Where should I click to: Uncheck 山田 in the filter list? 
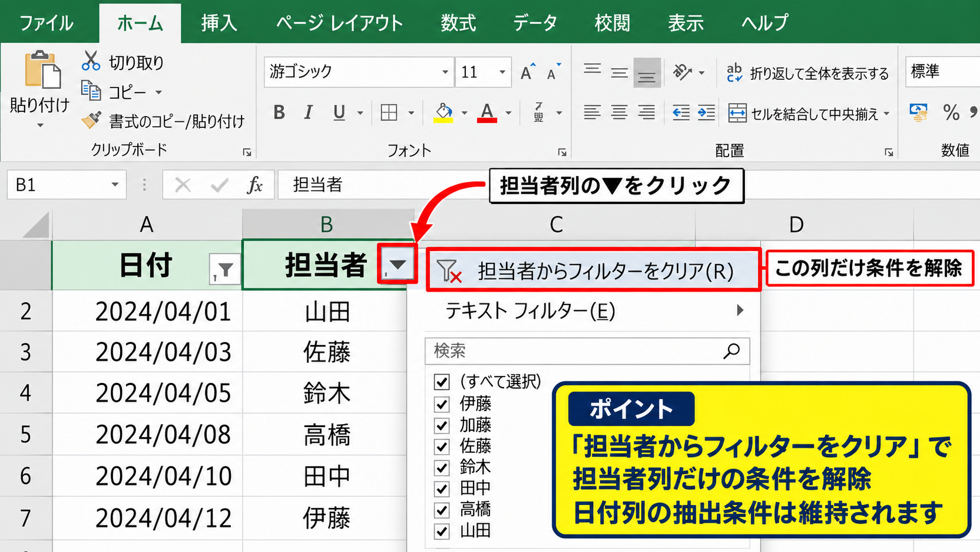point(442,531)
